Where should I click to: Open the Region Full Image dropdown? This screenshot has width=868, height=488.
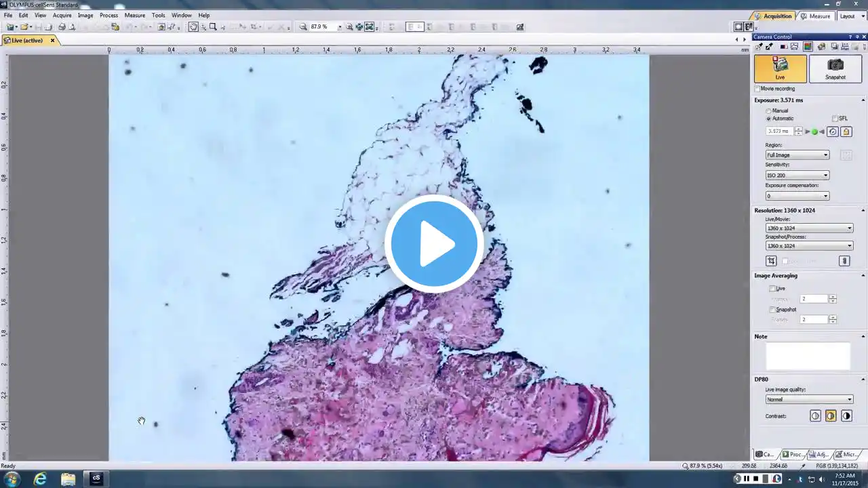click(x=797, y=155)
